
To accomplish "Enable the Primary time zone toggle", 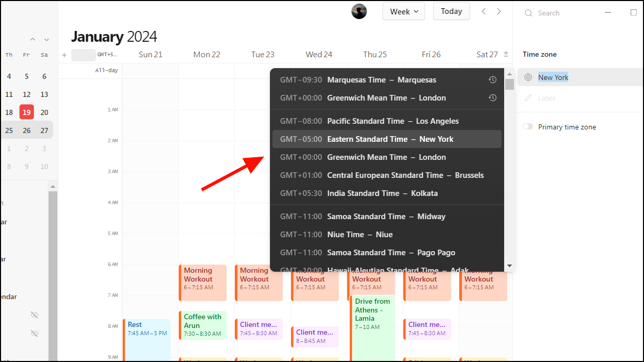I will [527, 126].
